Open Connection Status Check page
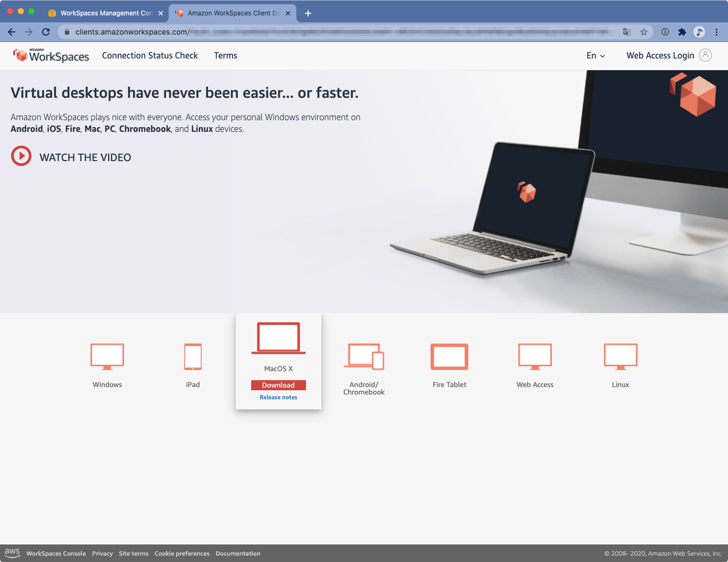The height and width of the screenshot is (562, 728). click(x=150, y=55)
